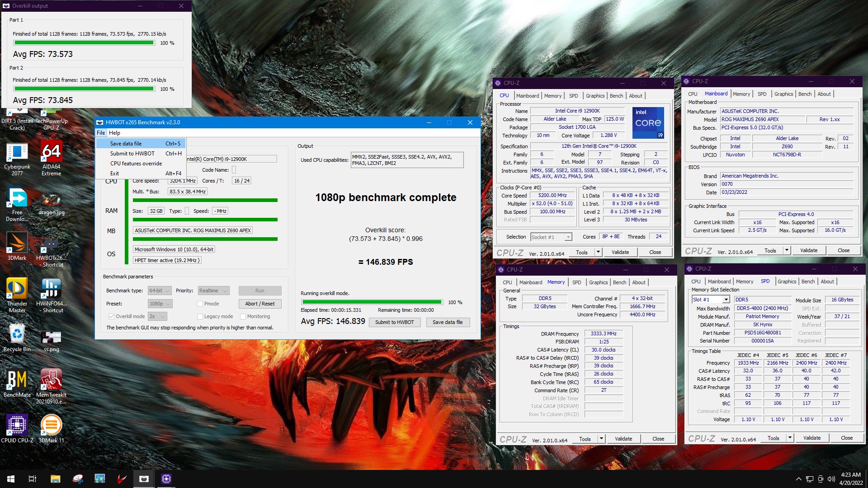Image resolution: width=868 pixels, height=488 pixels.
Task: Switch to Bench tab in CPU-Z CPU window
Action: pos(616,96)
